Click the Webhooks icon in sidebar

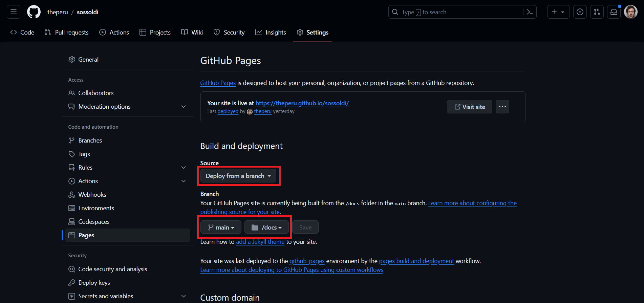(x=72, y=194)
